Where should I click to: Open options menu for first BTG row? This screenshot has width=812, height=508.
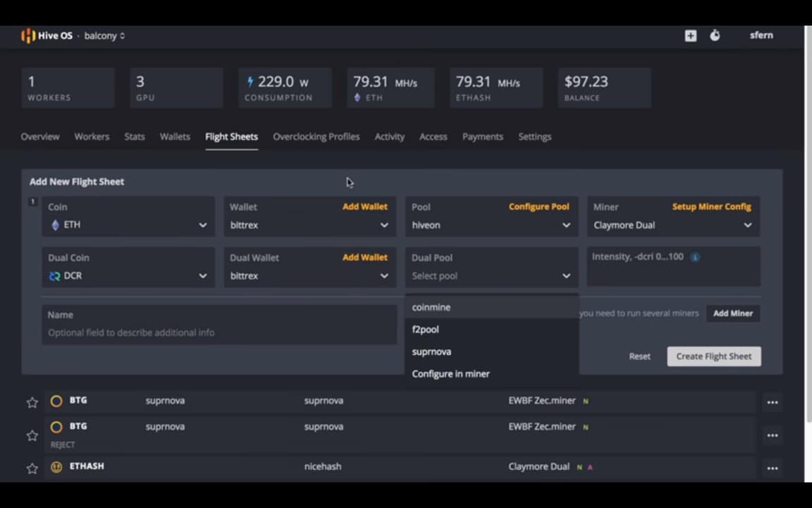pos(772,402)
